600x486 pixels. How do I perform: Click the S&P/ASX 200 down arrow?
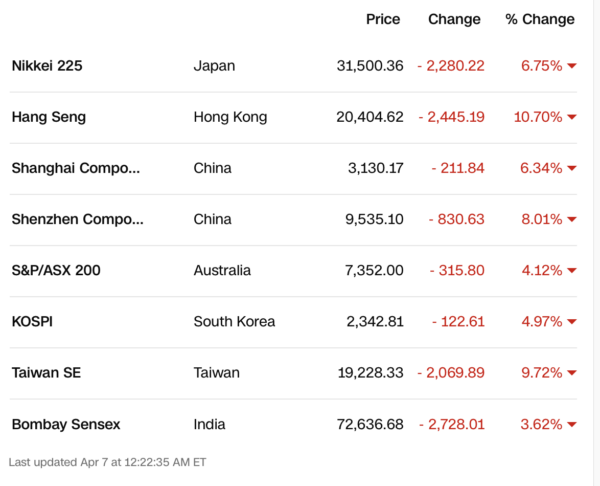[572, 271]
